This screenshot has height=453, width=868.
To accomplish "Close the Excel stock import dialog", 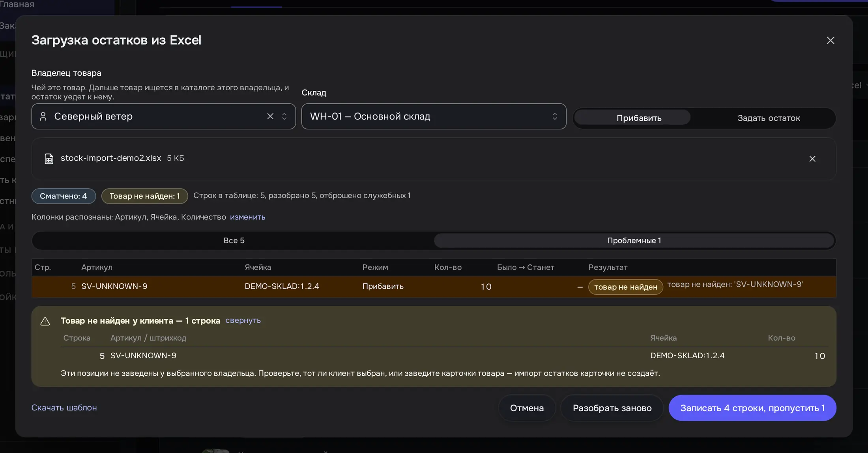I will pyautogui.click(x=830, y=40).
